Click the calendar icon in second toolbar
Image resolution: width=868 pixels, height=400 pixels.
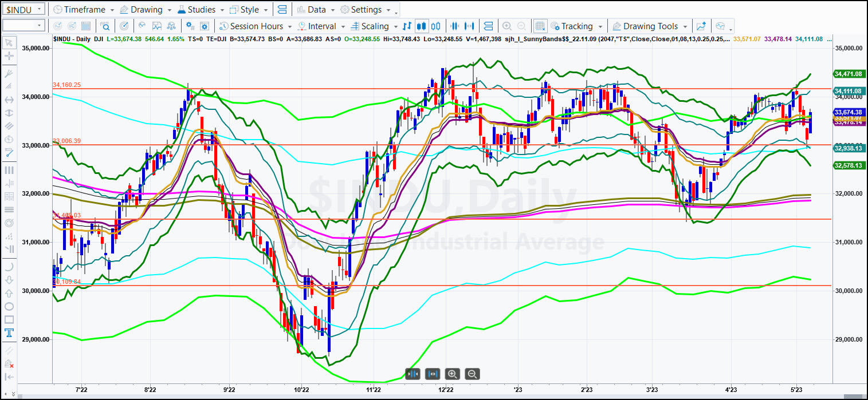pyautogui.click(x=86, y=26)
